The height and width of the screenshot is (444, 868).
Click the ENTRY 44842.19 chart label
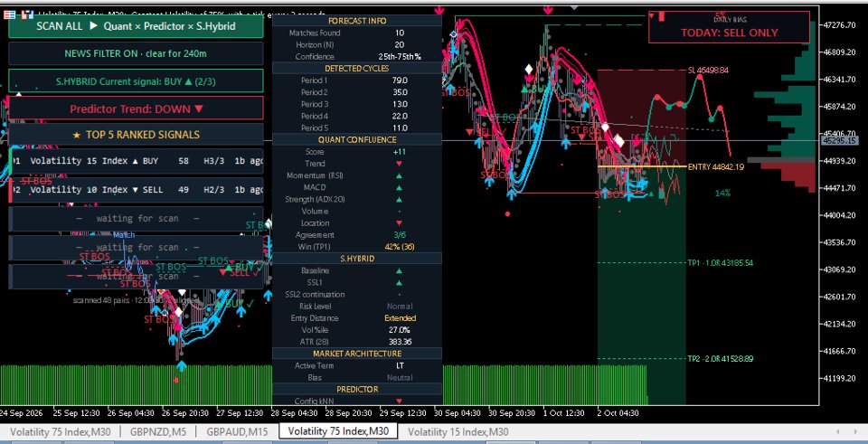point(716,166)
